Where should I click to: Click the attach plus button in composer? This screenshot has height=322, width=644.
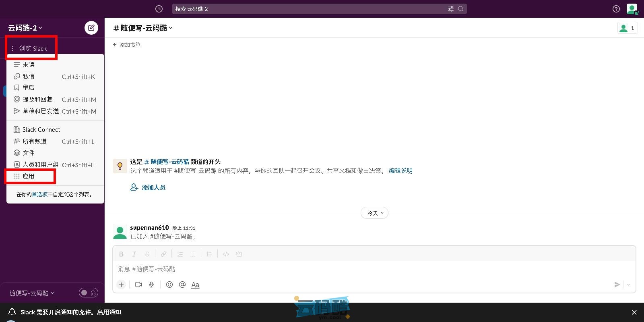click(x=121, y=285)
